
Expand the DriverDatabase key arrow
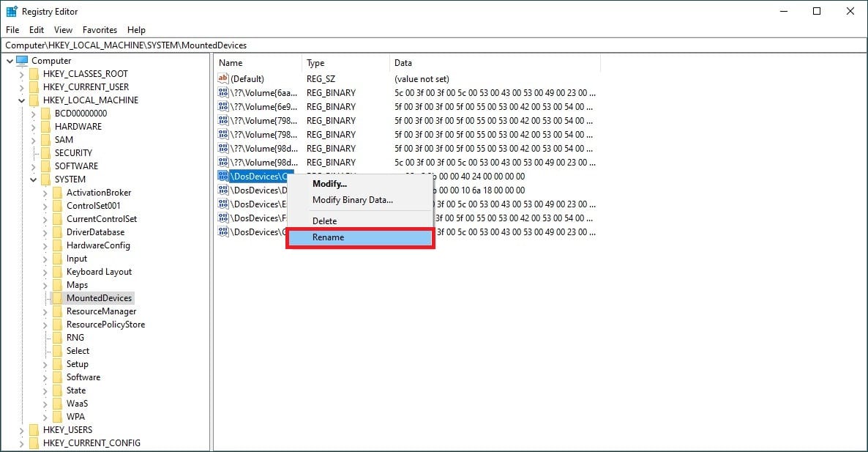coord(45,232)
